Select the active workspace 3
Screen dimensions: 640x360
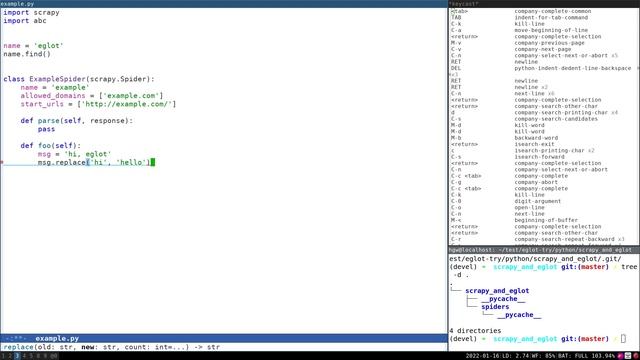pos(17,356)
